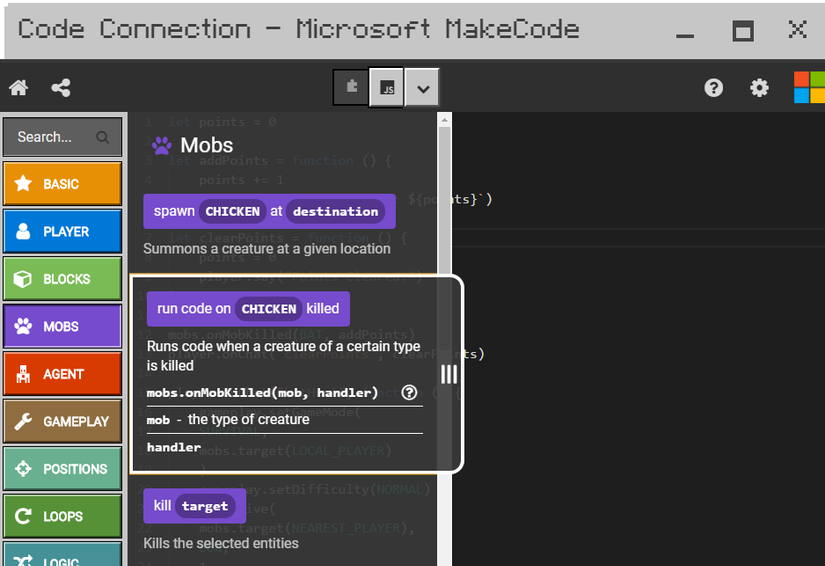Viewport: 825px width, 566px height.
Task: Switch to Blocks editor view
Action: coord(351,88)
